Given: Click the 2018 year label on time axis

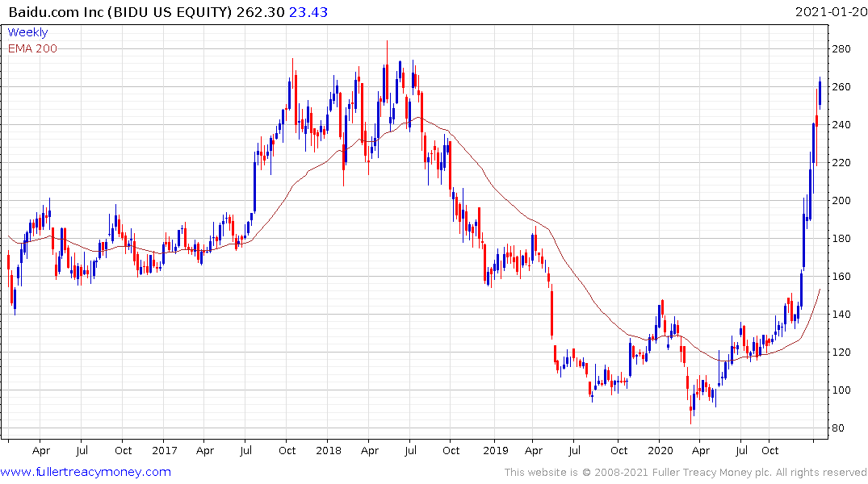Looking at the screenshot, I should 329,450.
